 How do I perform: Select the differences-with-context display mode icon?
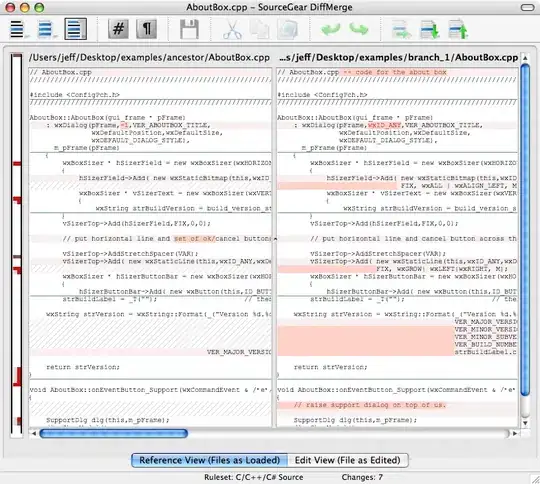point(75,29)
